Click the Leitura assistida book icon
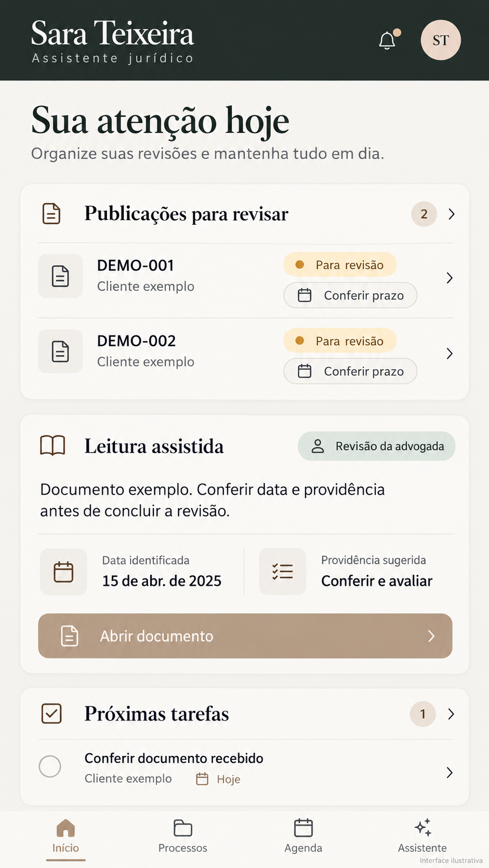This screenshot has height=868, width=489. 52,445
